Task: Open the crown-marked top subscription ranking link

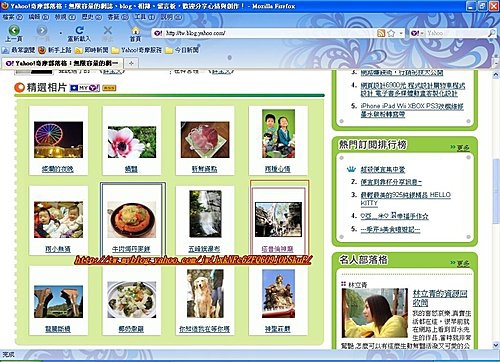Action: [x=383, y=169]
